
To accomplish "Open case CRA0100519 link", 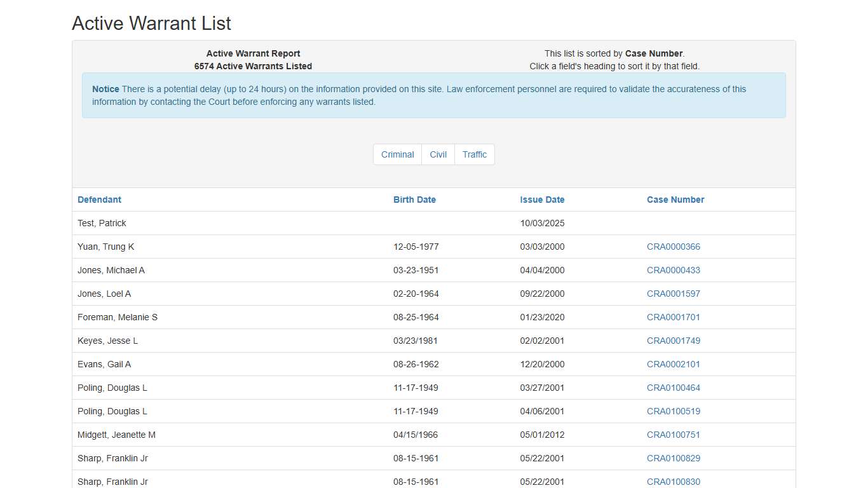I will point(673,411).
